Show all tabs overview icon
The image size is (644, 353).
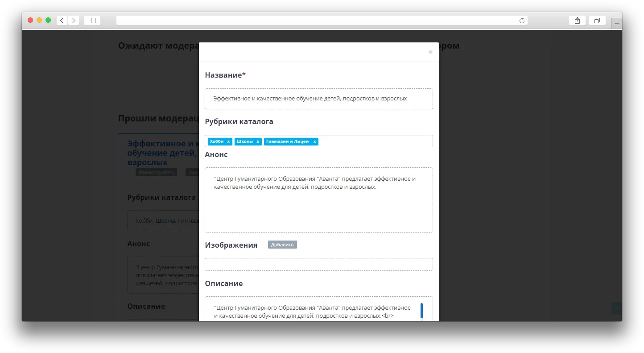coord(597,21)
